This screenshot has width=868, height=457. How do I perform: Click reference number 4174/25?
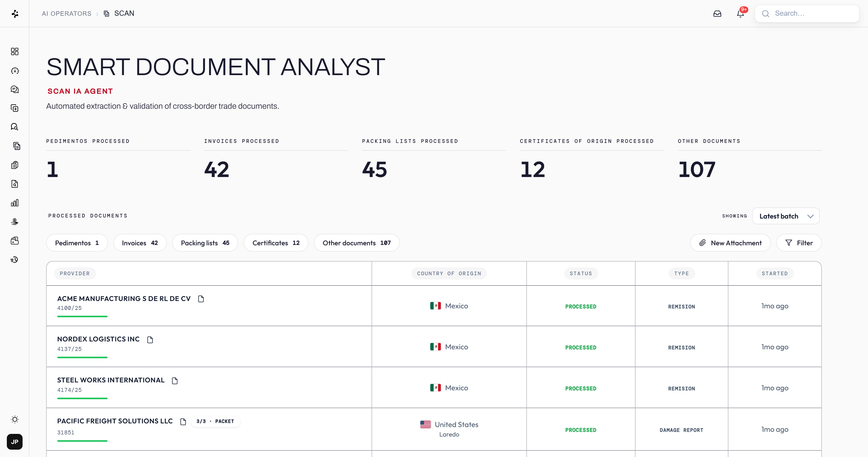pos(70,390)
